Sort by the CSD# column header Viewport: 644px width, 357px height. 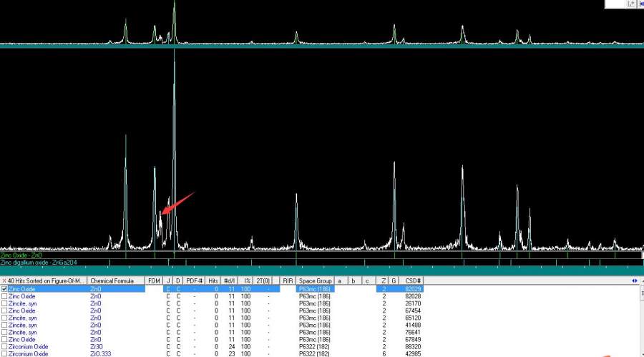pyautogui.click(x=413, y=281)
